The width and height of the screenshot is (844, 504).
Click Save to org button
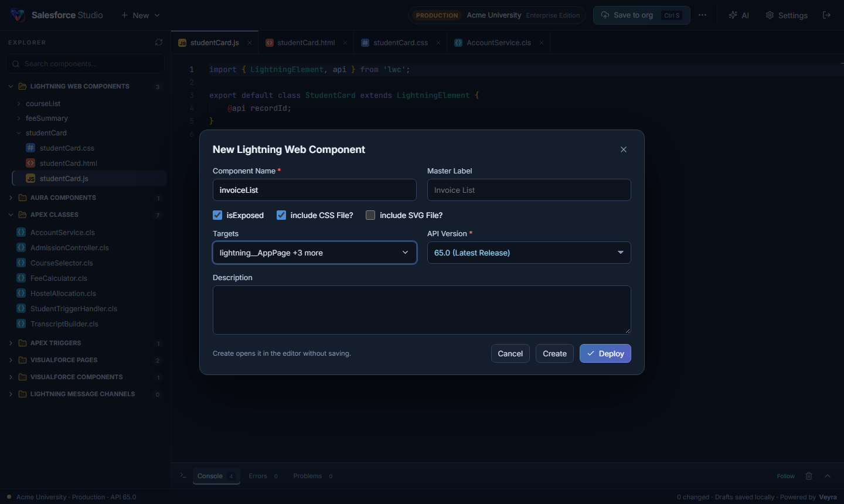coord(641,15)
